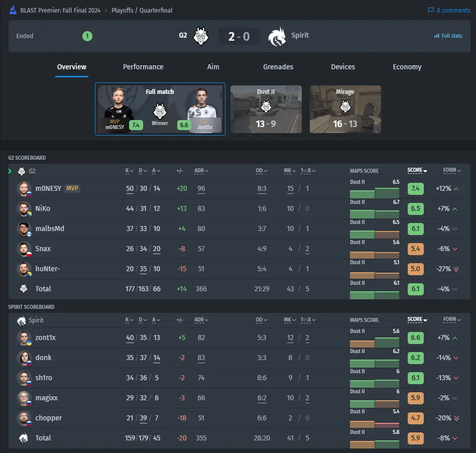Click chopper's player avatar
476x453 pixels.
click(24, 418)
